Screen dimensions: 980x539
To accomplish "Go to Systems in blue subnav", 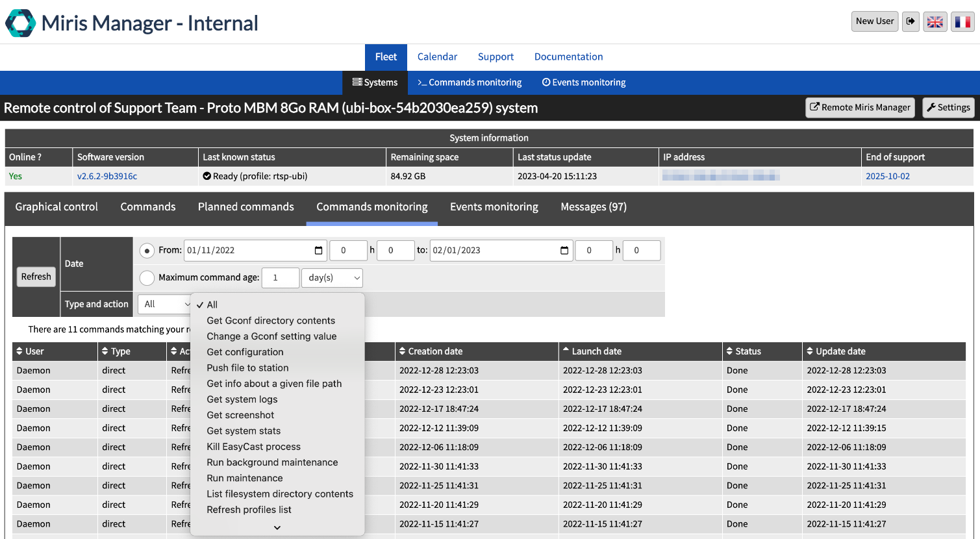I will click(x=375, y=82).
